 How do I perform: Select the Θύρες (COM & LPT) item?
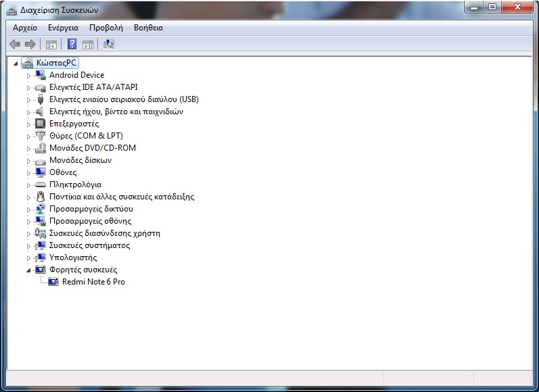click(x=86, y=136)
